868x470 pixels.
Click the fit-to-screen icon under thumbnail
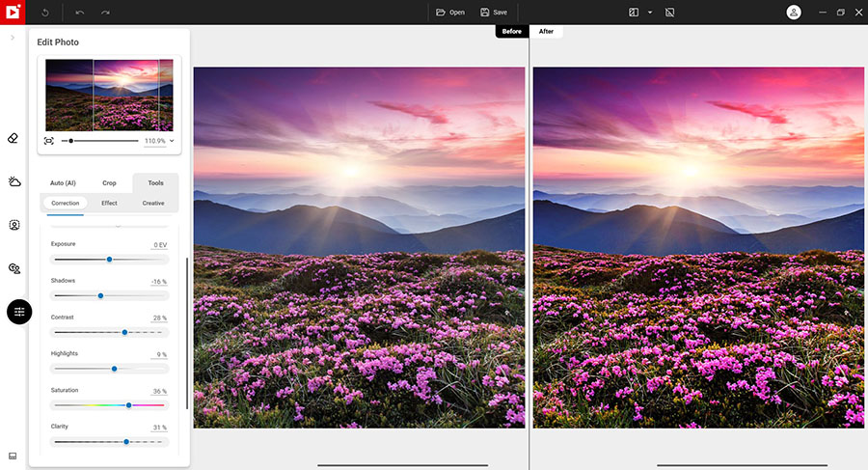tap(49, 141)
